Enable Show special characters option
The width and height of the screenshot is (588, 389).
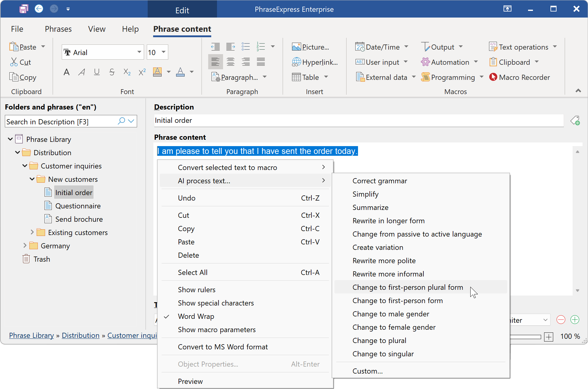[x=216, y=303]
